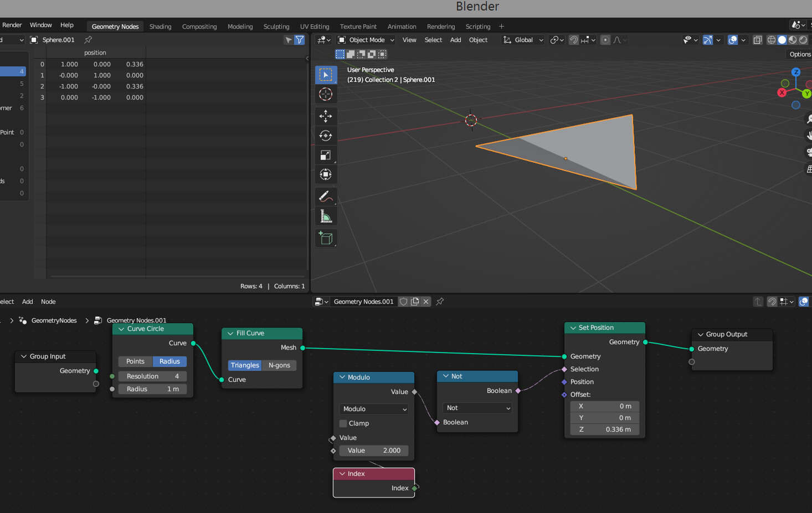Open the Not operation dropdown

point(477,408)
